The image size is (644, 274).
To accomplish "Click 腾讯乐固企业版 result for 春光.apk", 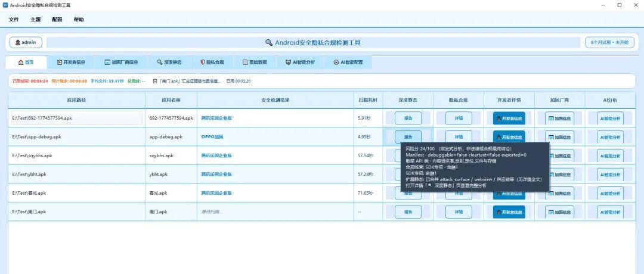I will pyautogui.click(x=216, y=193).
